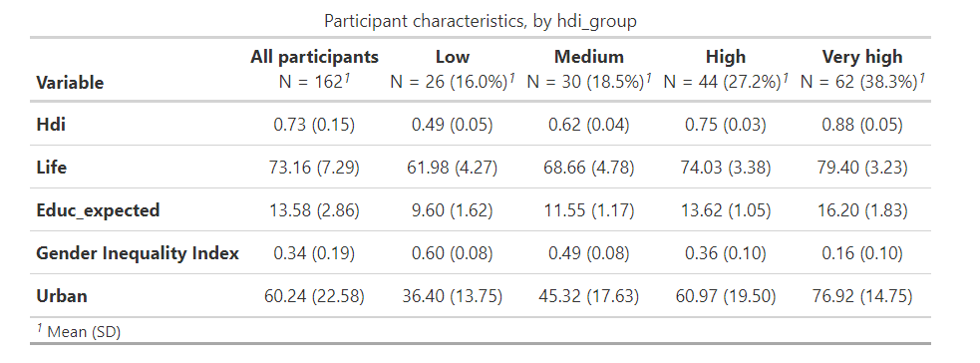Image resolution: width=980 pixels, height=363 pixels.
Task: Click the cell showing 61.98 (4.27)
Action: 452,168
